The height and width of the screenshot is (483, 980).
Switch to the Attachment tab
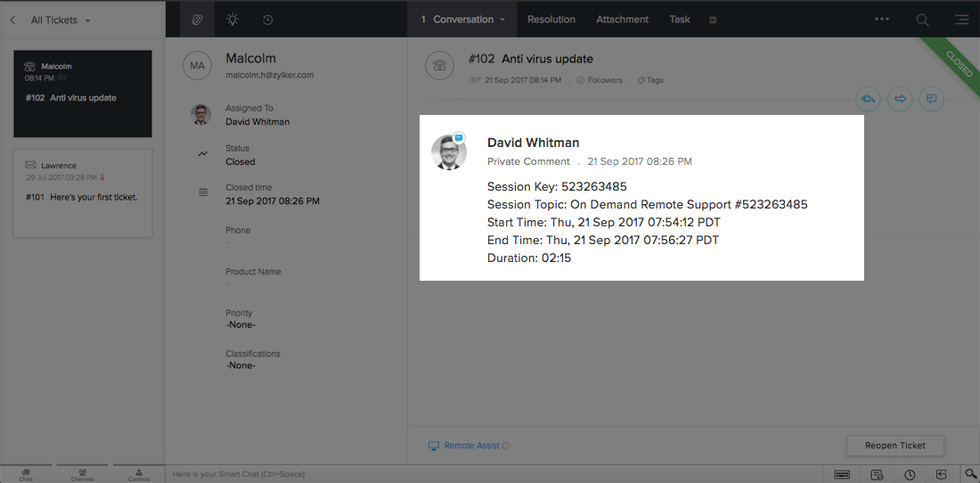(x=623, y=19)
